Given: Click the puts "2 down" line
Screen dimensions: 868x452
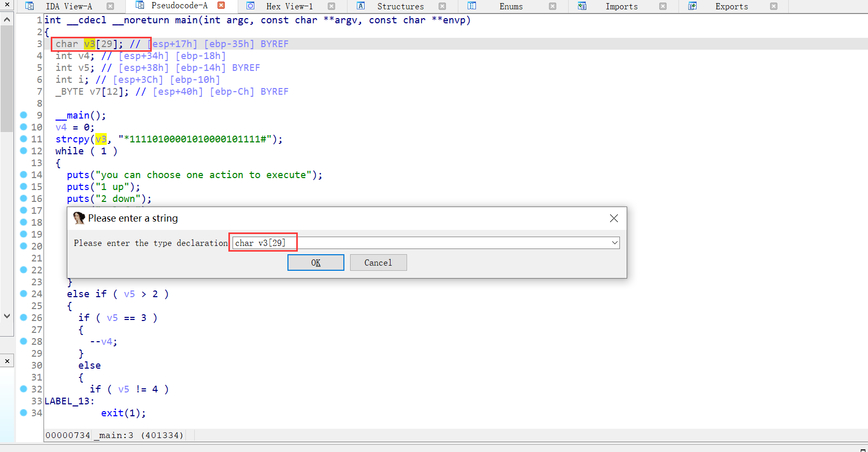Looking at the screenshot, I should click(x=109, y=199).
